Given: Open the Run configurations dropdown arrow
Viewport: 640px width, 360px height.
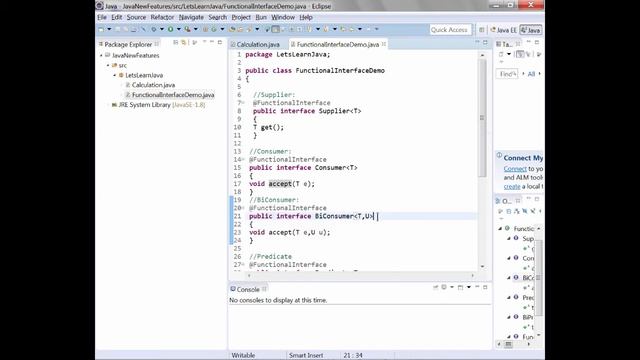Looking at the screenshot, I should pos(179,29).
